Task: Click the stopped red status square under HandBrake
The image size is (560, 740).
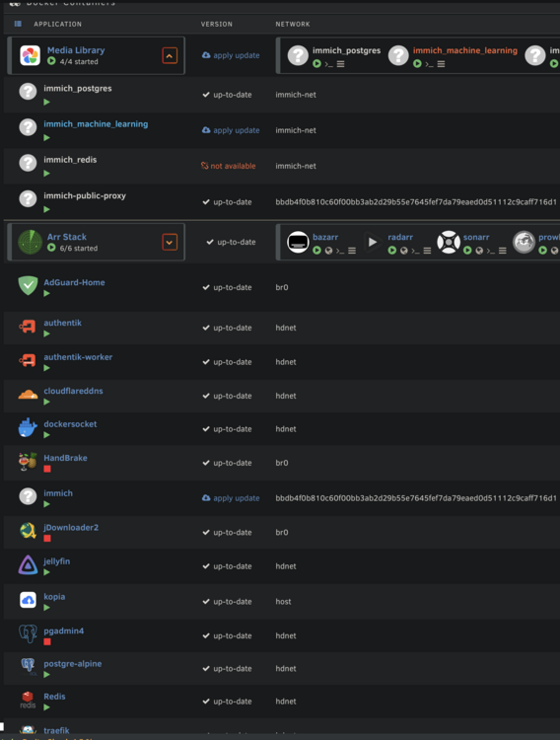Action: tap(47, 469)
